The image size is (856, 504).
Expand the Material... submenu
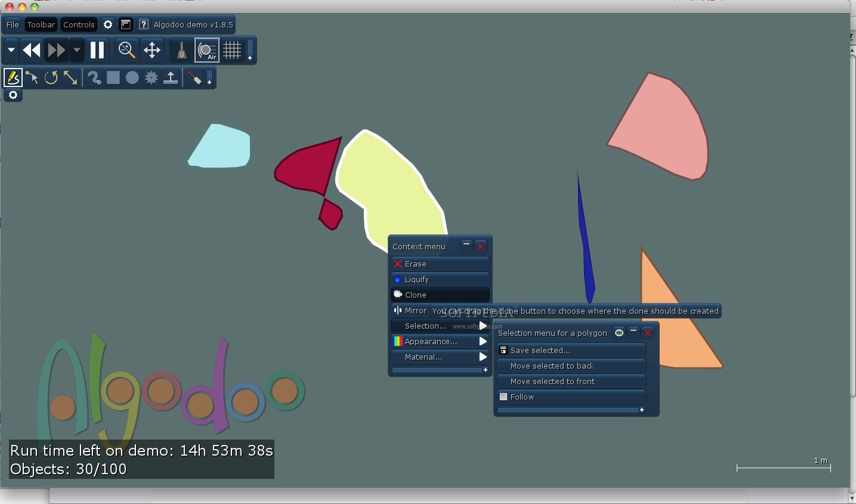click(440, 357)
